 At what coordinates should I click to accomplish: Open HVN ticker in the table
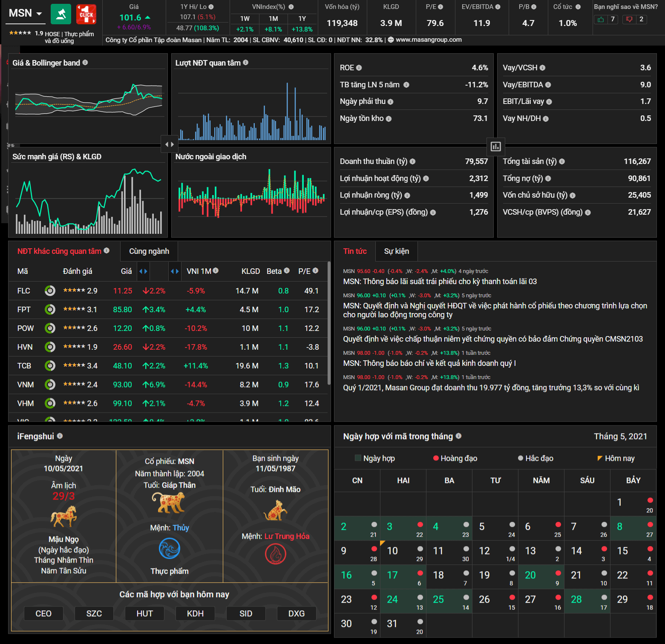click(25, 347)
